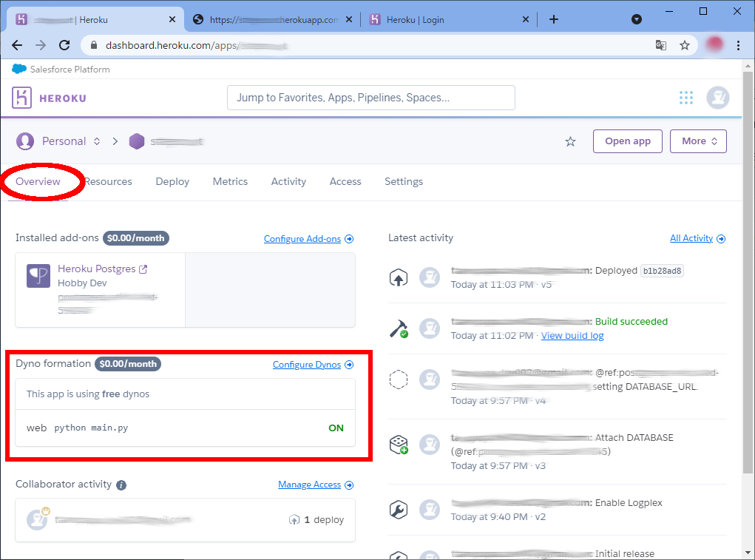Open the Deploy tab
755x560 pixels.
(172, 181)
